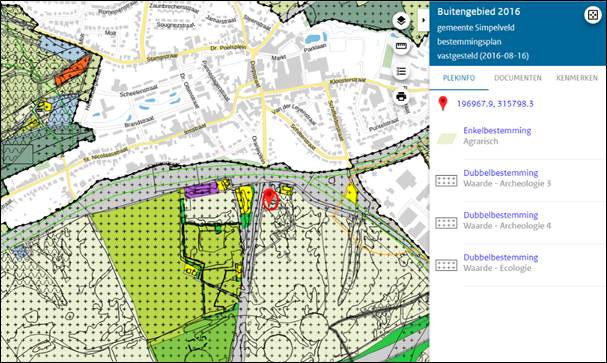Open the DOCUMENTEN tab

(x=518, y=78)
